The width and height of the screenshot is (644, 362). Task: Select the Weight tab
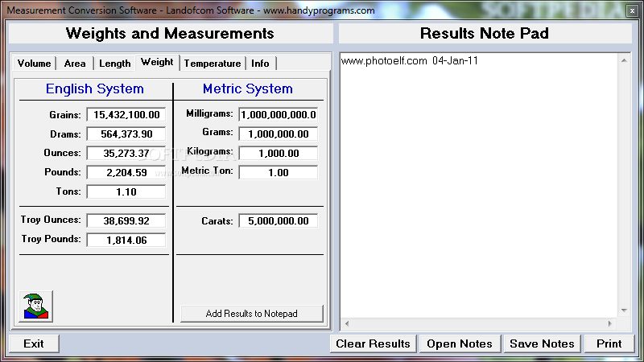(x=157, y=63)
